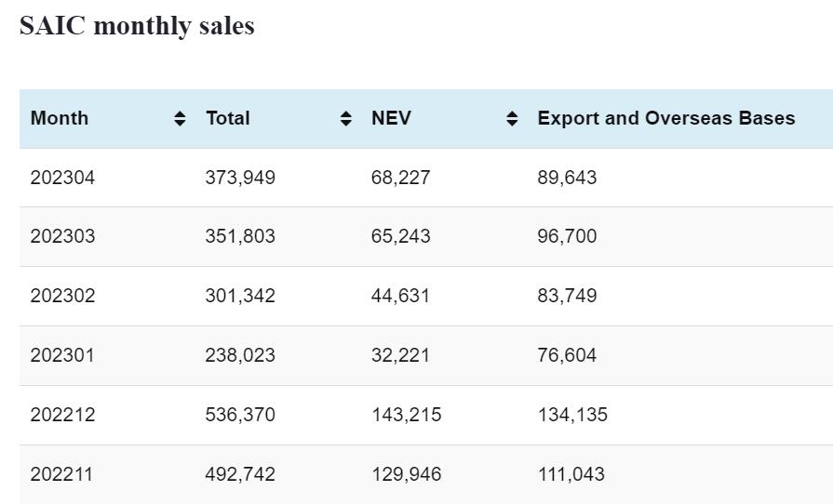Click the 143,215 NEV cell
The width and height of the screenshot is (833, 504).
tap(406, 415)
